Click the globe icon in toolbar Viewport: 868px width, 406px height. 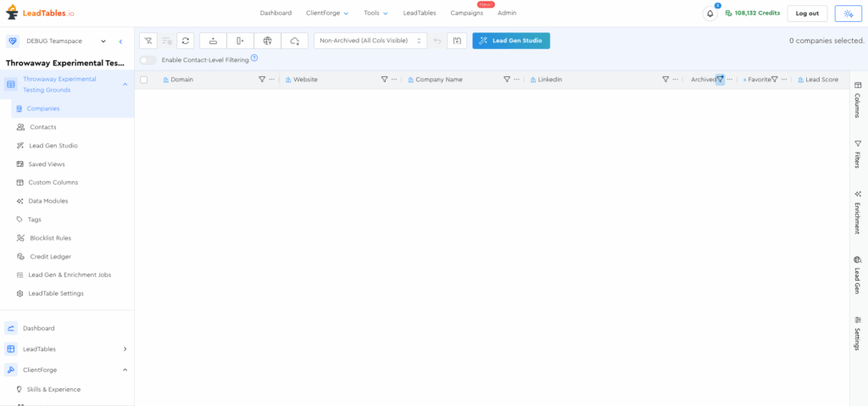[x=267, y=41]
